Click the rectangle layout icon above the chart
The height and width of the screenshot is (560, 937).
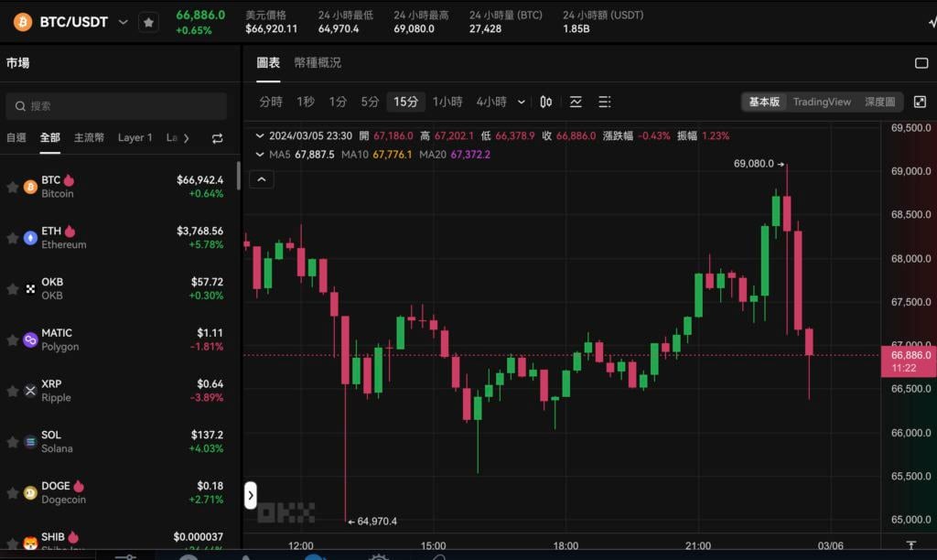tap(921, 63)
